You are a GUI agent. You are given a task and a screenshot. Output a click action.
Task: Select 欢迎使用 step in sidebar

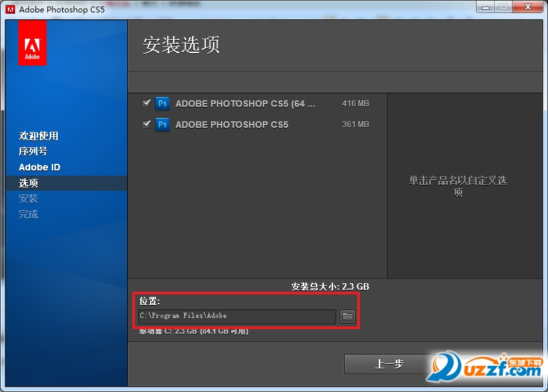(39, 136)
